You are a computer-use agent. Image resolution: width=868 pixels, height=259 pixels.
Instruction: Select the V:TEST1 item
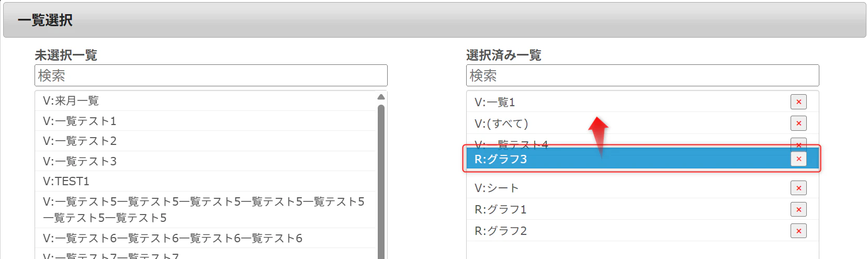pyautogui.click(x=206, y=181)
